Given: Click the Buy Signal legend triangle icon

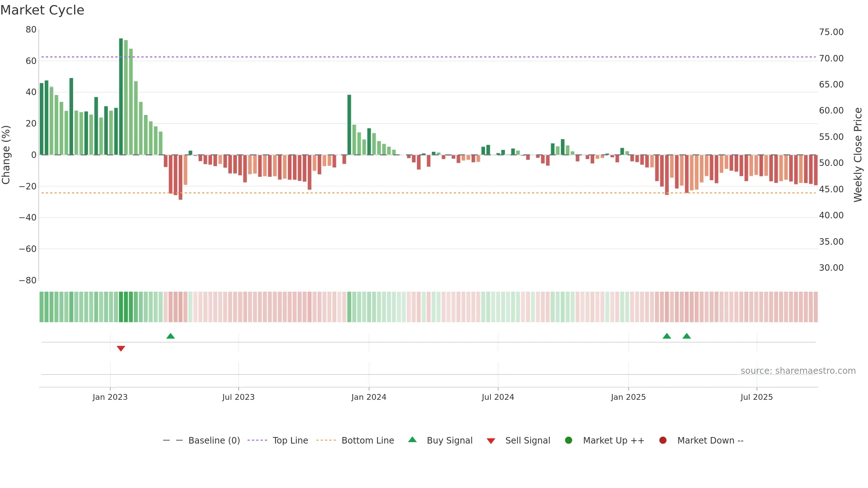Looking at the screenshot, I should pos(412,440).
